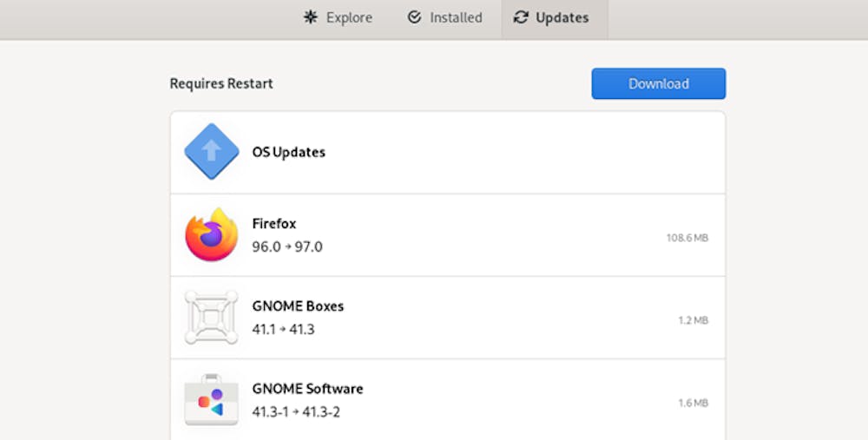Click the GNOME Boxes 1.2 MB size
The image size is (868, 440).
click(x=693, y=320)
